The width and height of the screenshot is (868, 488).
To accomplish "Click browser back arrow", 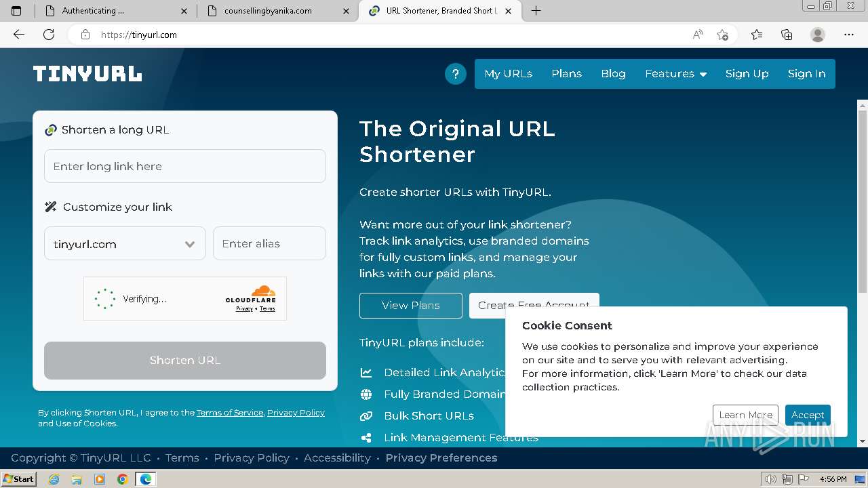I will click(x=19, y=35).
